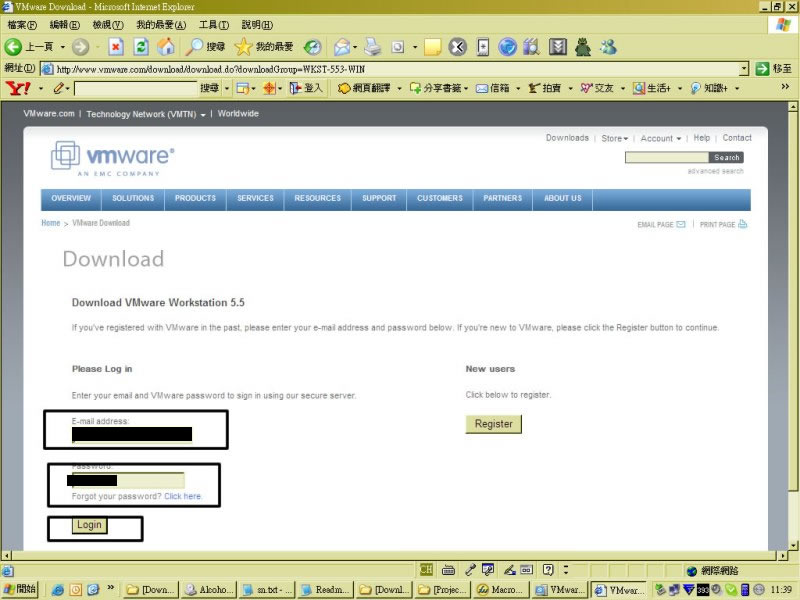Screen dimensions: 800x600
Task: Click the horizontal scrollbar right arrow
Action: pyautogui.click(x=784, y=556)
